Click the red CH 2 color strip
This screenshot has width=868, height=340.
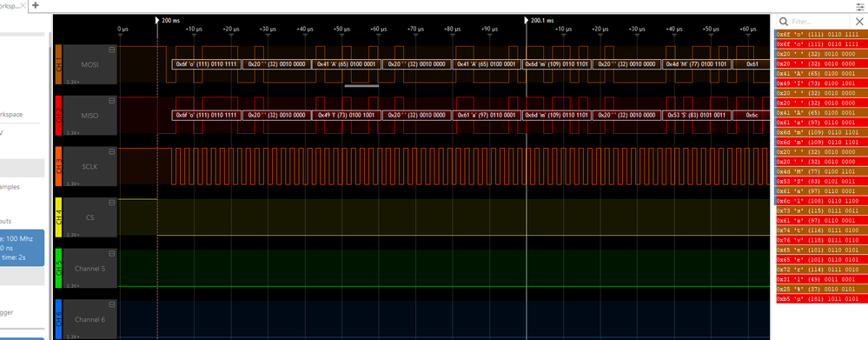point(58,115)
